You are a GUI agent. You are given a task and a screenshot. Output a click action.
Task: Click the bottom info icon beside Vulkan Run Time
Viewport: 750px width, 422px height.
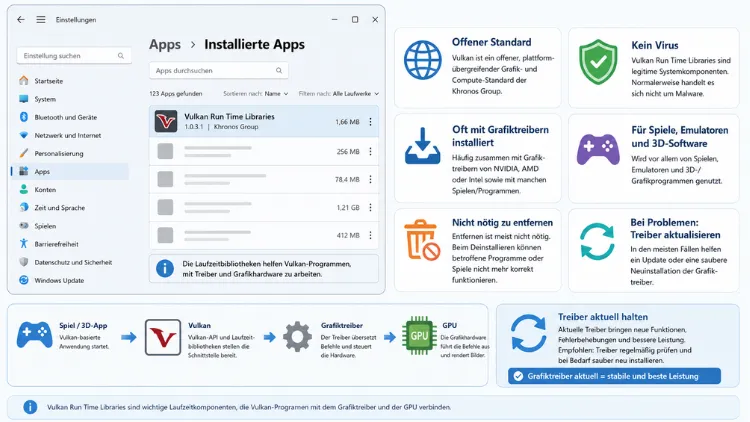pos(30,407)
